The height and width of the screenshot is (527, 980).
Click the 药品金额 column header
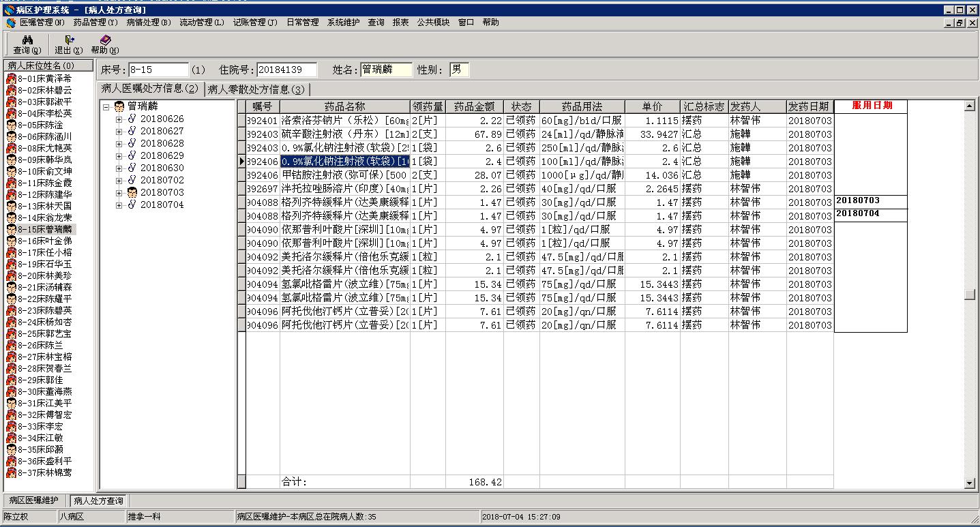(x=475, y=106)
